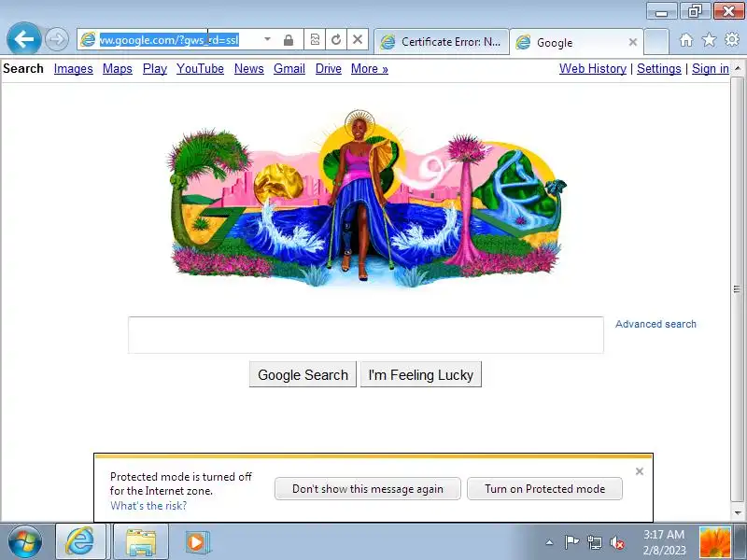Viewport: 747px width, 560px height.
Task: Open Favorites star icon
Action: (709, 40)
